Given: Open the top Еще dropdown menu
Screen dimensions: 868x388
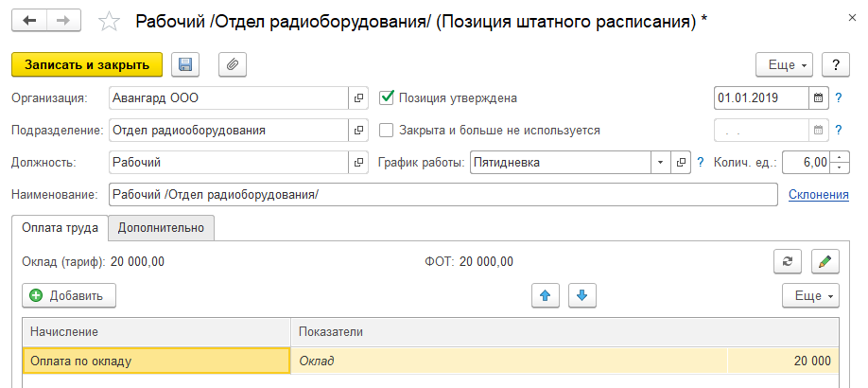Looking at the screenshot, I should coord(784,64).
